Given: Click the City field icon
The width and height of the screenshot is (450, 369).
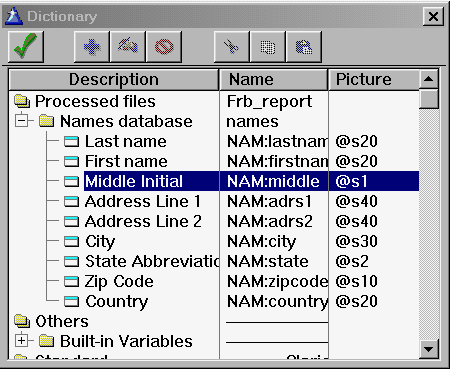Looking at the screenshot, I should 71,242.
